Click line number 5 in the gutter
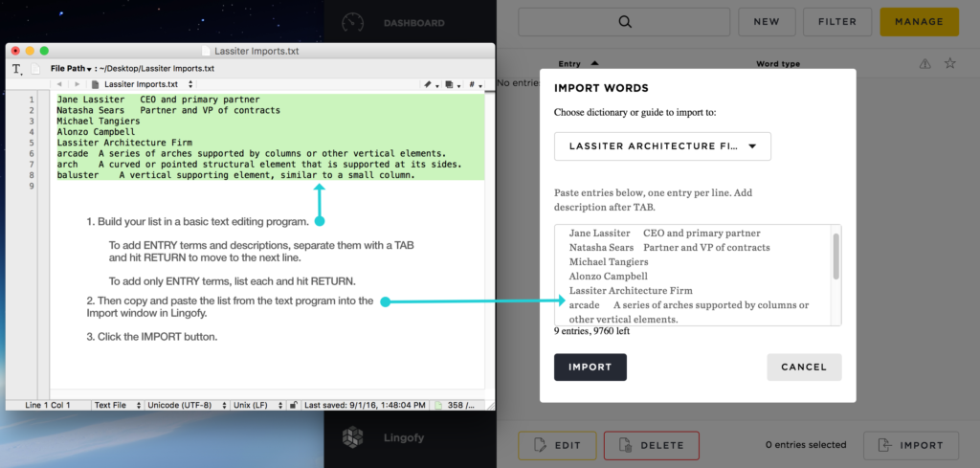The image size is (980, 468). tap(32, 143)
